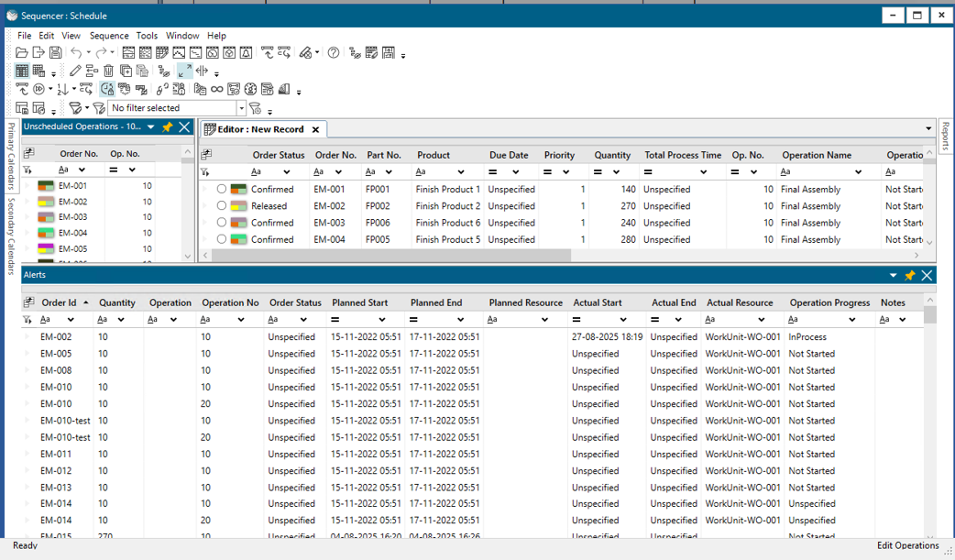Screen dimensions: 955x560
Task: Click the infinity link-operations toolbar icon
Action: pyautogui.click(x=215, y=89)
